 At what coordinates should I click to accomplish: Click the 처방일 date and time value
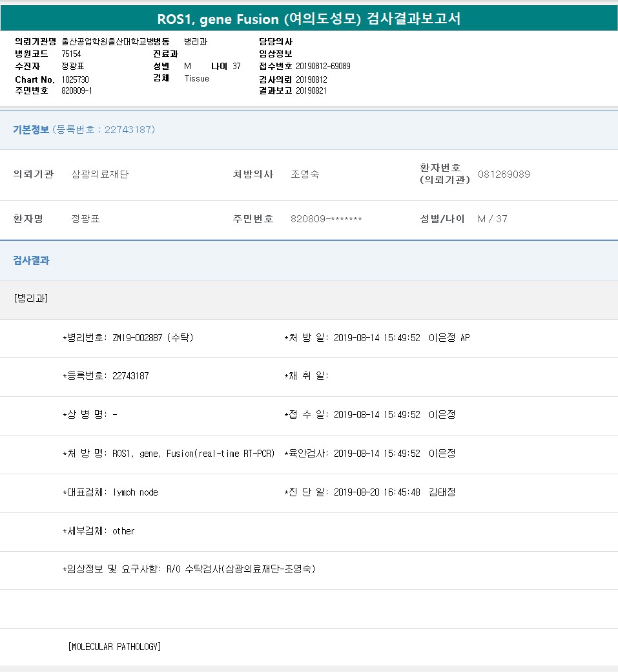pyautogui.click(x=376, y=338)
